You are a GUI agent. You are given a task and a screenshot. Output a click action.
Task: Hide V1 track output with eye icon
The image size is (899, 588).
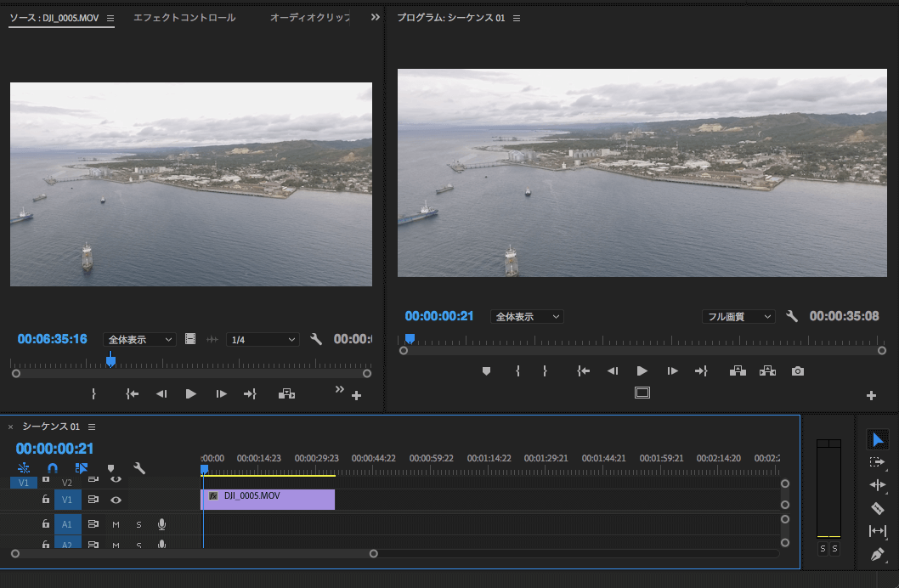coord(116,500)
